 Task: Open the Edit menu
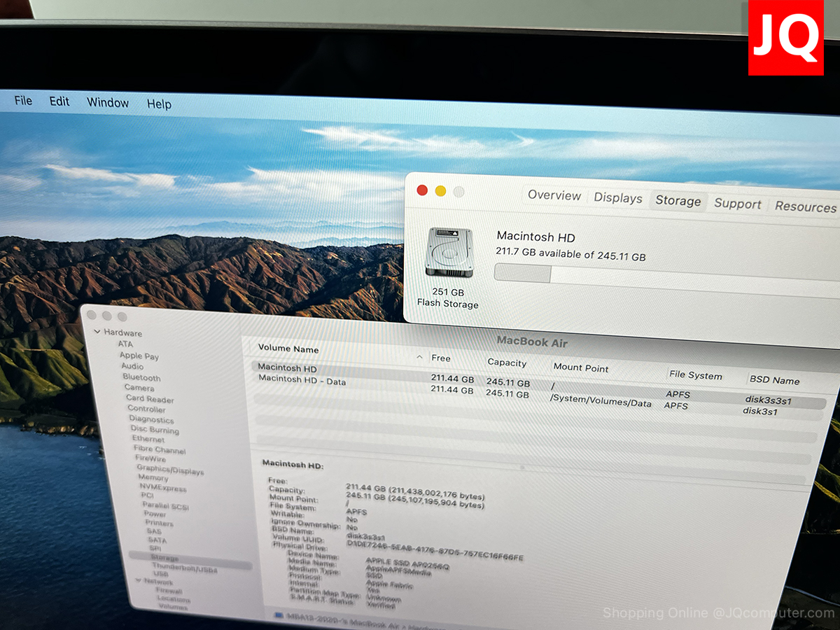click(59, 101)
